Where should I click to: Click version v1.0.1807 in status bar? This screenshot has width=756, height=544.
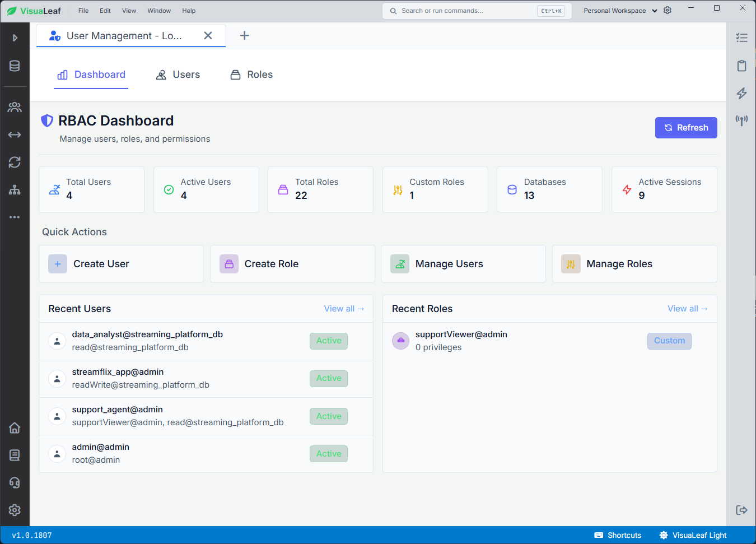pyautogui.click(x=32, y=535)
